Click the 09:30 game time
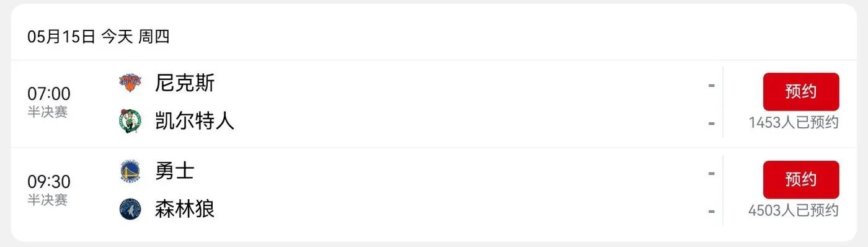 tap(49, 182)
